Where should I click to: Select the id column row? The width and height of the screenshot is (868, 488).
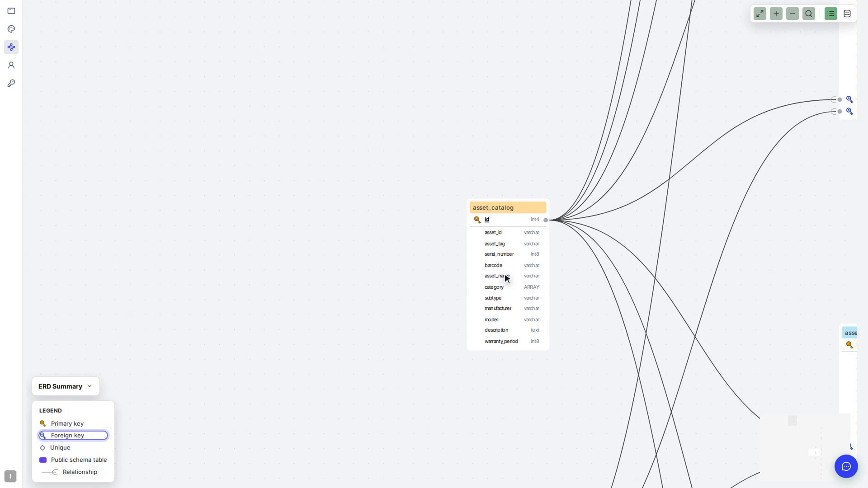point(508,220)
